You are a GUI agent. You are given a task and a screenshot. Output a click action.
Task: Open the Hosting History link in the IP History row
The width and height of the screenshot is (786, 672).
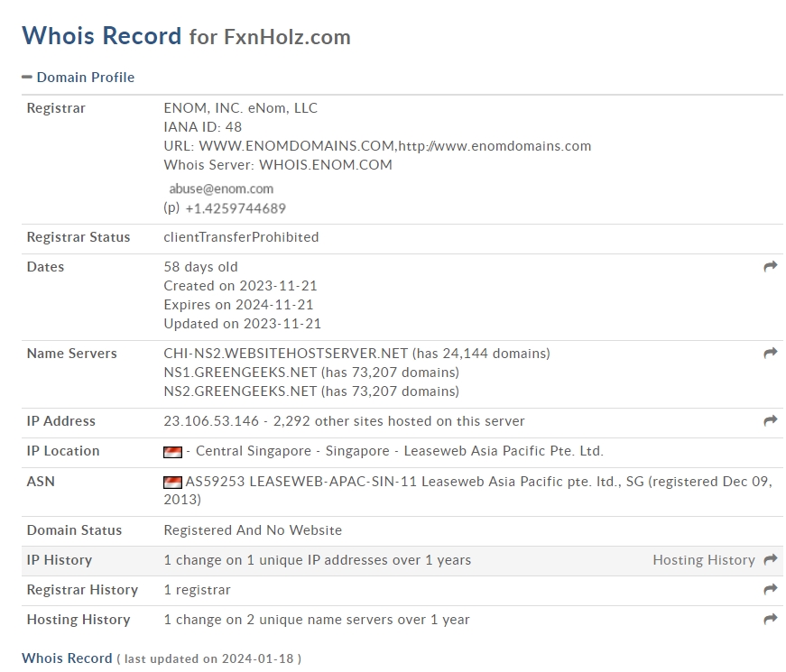[x=704, y=560]
